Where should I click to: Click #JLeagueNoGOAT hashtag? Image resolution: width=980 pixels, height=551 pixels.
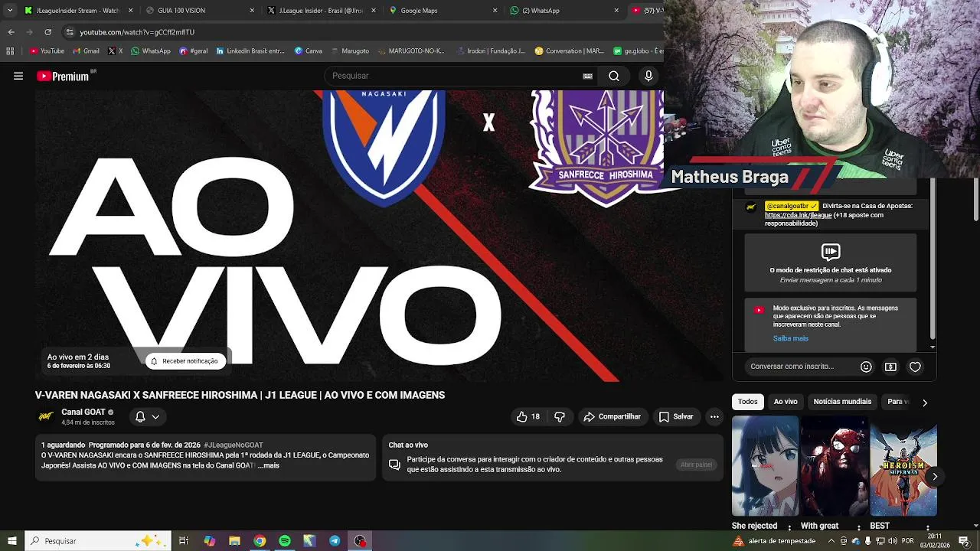(x=234, y=445)
